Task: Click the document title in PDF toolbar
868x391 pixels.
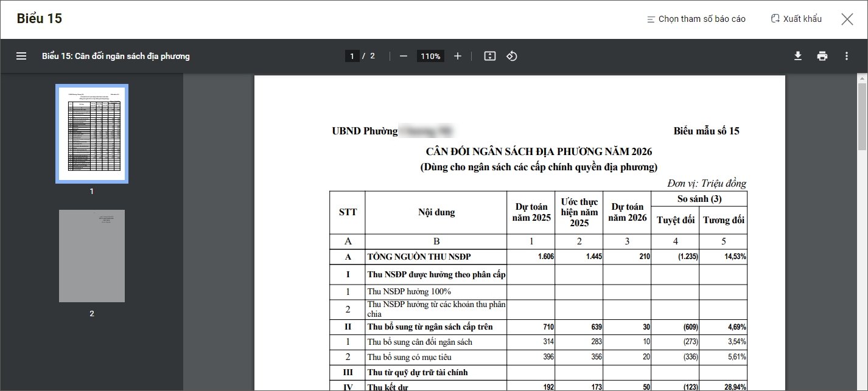Action: click(116, 56)
